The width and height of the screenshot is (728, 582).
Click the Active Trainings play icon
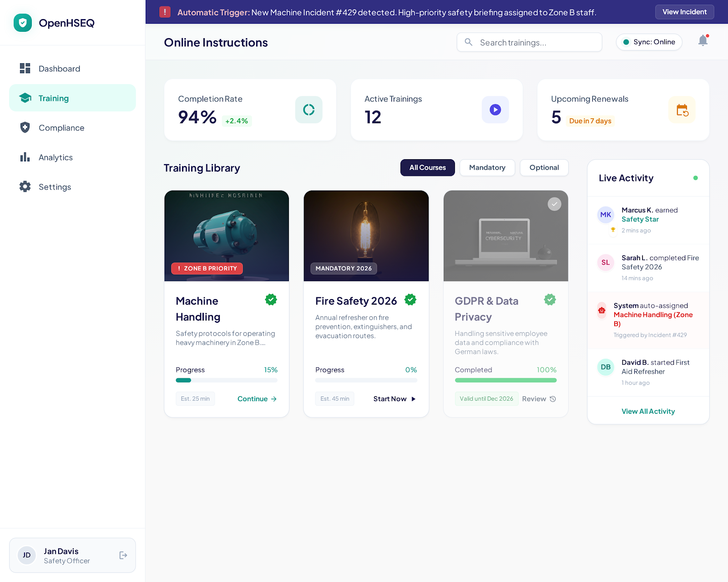coord(495,110)
